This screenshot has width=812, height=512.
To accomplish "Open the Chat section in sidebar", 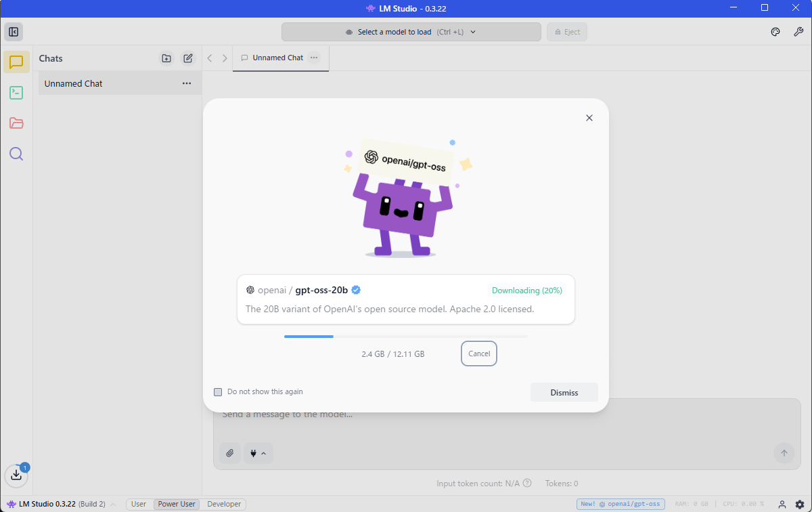I will coord(16,62).
